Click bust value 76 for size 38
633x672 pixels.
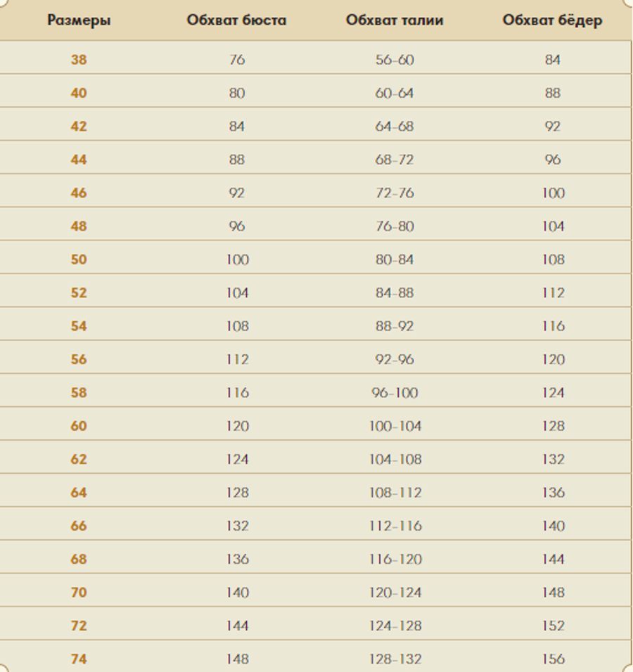(237, 60)
